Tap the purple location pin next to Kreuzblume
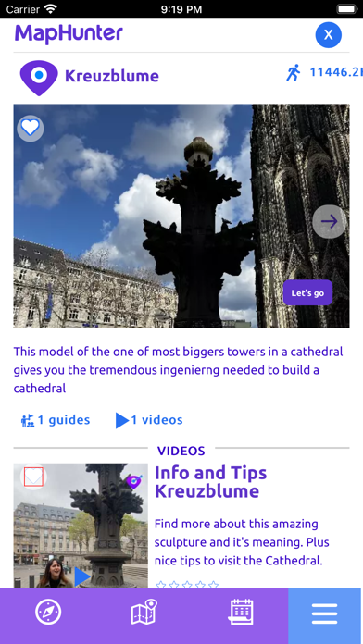The height and width of the screenshot is (644, 363). [39, 78]
